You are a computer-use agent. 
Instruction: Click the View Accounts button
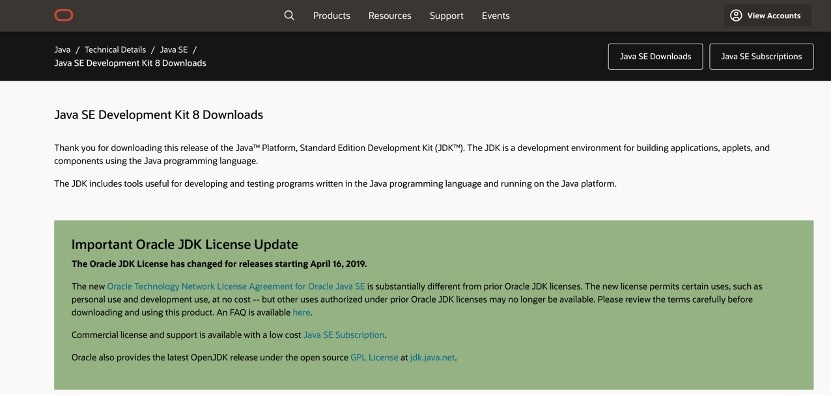(767, 15)
